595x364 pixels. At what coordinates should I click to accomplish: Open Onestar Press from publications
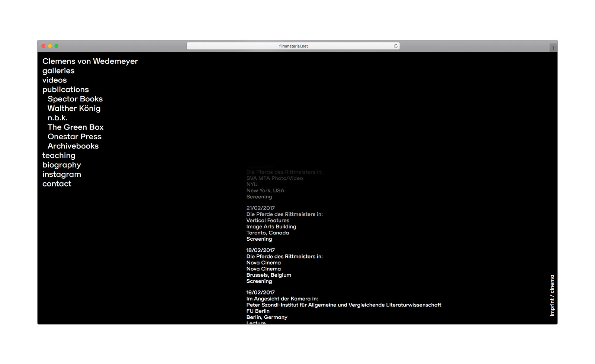click(74, 137)
